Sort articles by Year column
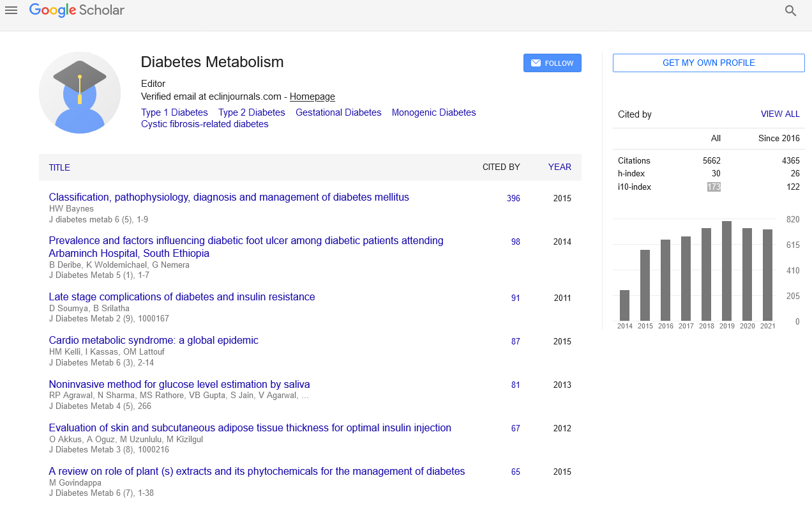 point(559,167)
